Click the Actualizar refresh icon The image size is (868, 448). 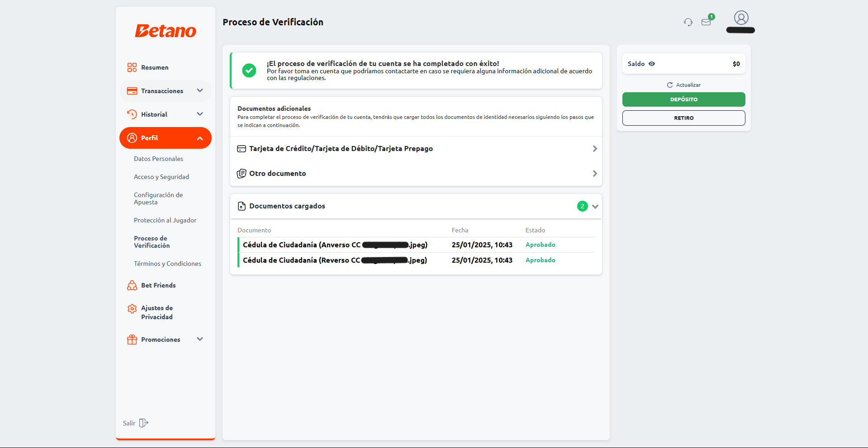(670, 85)
